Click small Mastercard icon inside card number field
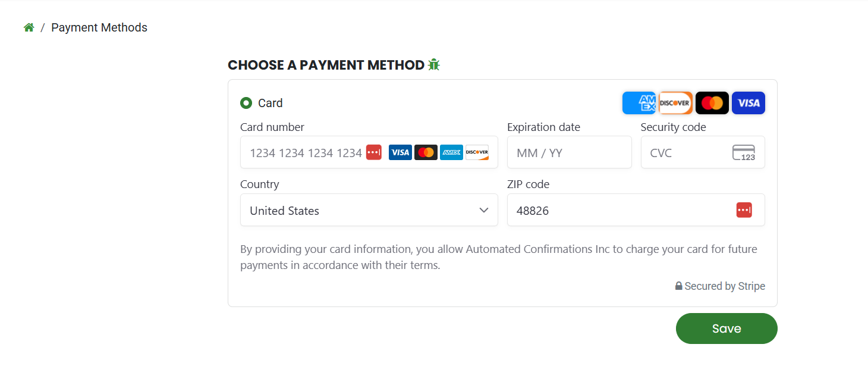Screen dimensions: 868x366 [426, 152]
